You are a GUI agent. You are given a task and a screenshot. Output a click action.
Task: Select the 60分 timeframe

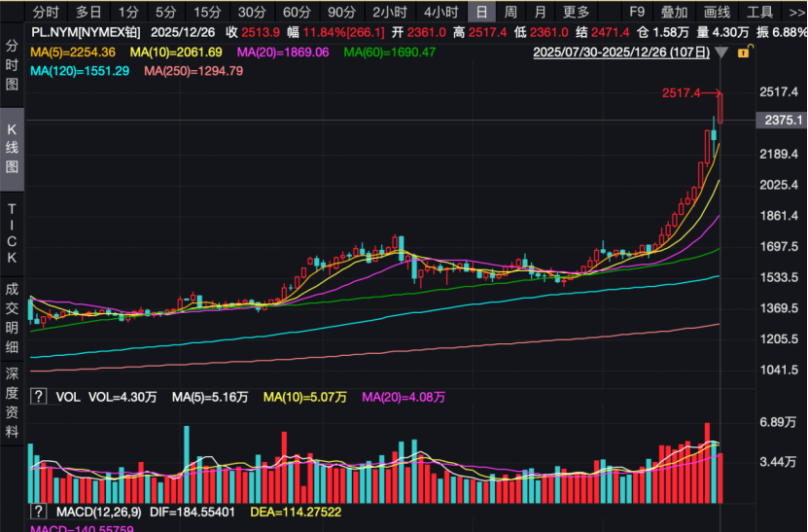[x=297, y=12]
